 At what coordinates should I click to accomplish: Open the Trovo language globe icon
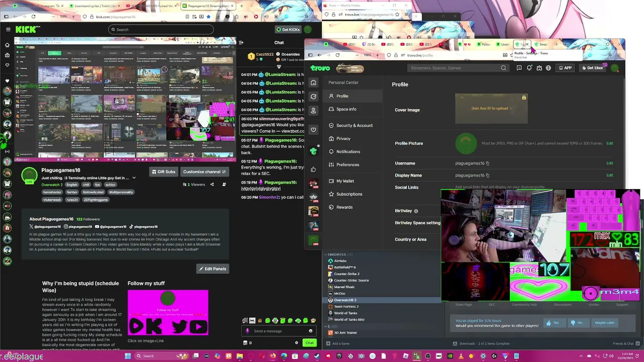(548, 68)
